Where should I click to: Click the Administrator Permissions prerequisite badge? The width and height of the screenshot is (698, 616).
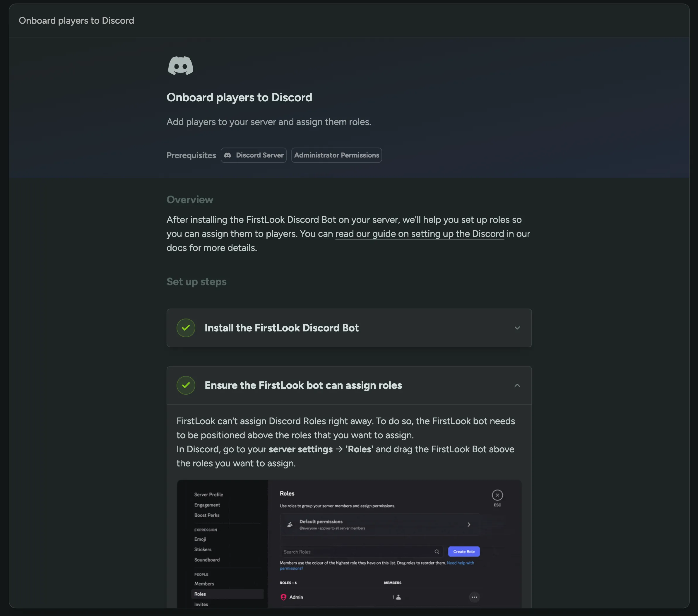click(x=336, y=155)
